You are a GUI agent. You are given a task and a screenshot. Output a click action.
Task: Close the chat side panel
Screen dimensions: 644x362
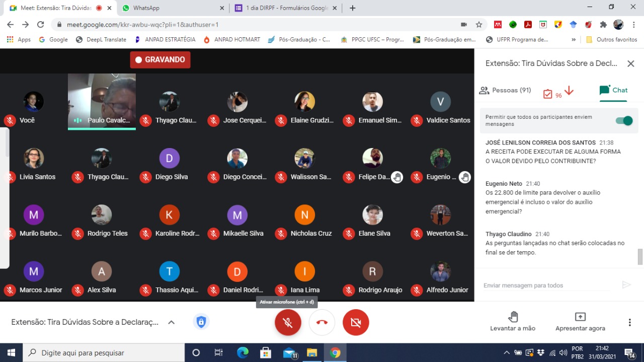pyautogui.click(x=630, y=63)
